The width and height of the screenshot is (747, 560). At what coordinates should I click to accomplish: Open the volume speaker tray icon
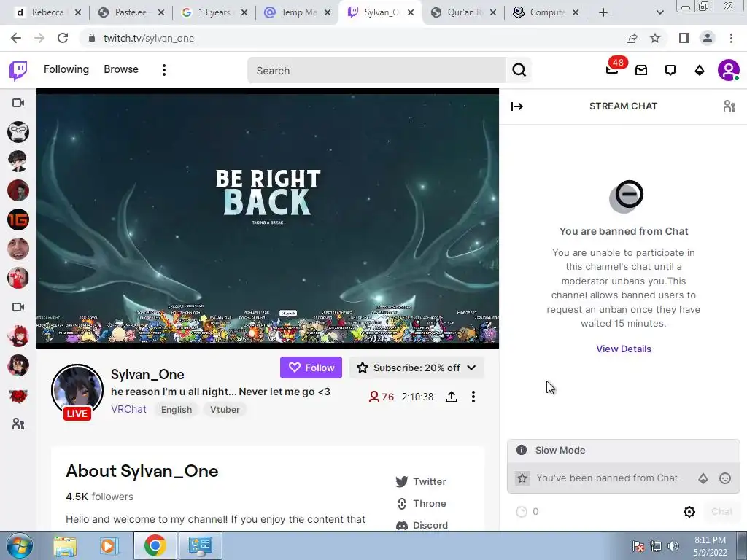coord(673,546)
